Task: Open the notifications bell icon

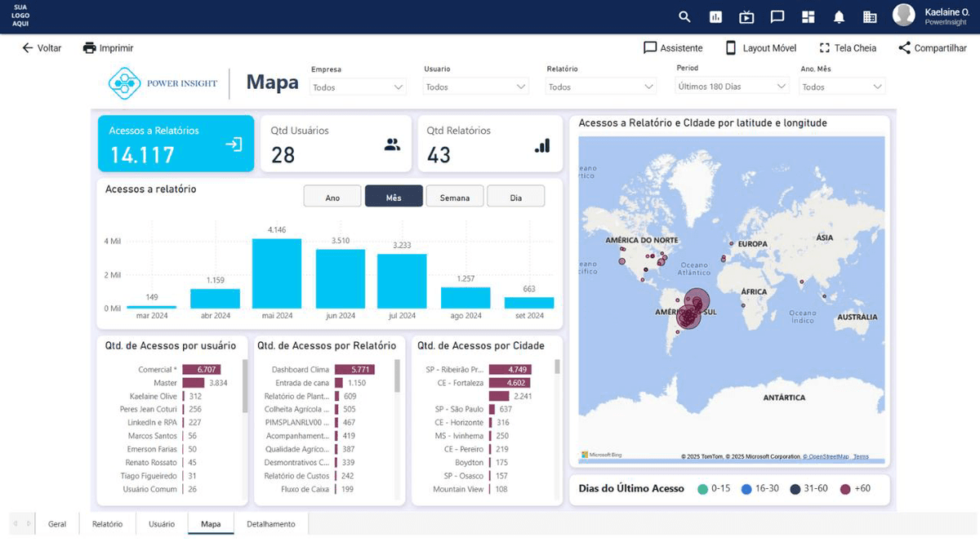Action: [x=839, y=16]
